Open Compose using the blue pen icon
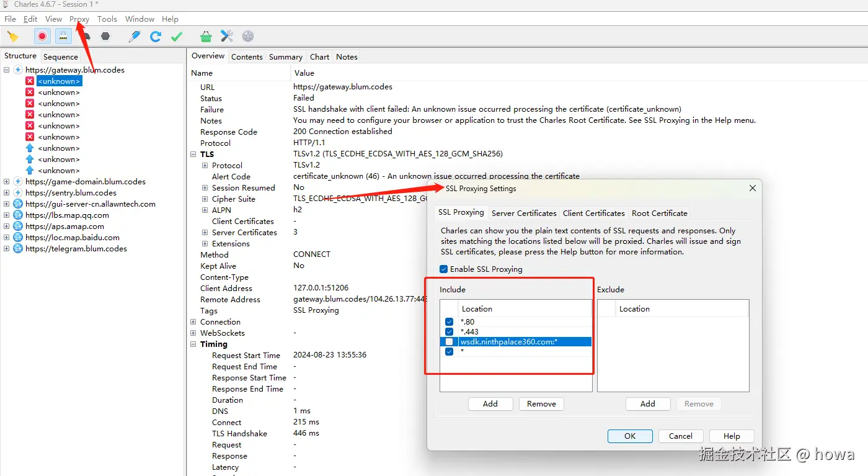 135,37
